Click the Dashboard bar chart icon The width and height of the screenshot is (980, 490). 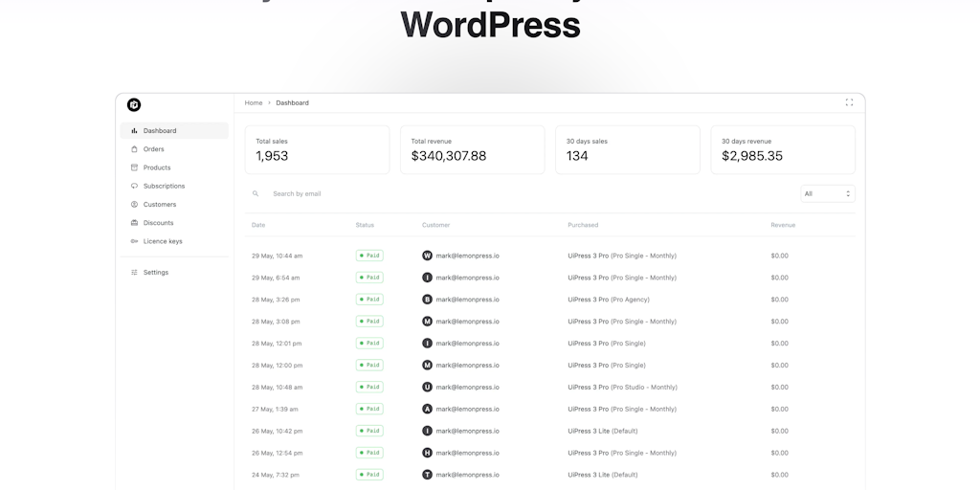134,130
